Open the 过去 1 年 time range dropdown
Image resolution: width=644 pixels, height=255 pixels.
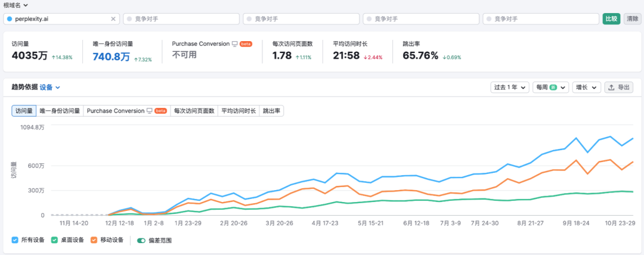tap(510, 88)
